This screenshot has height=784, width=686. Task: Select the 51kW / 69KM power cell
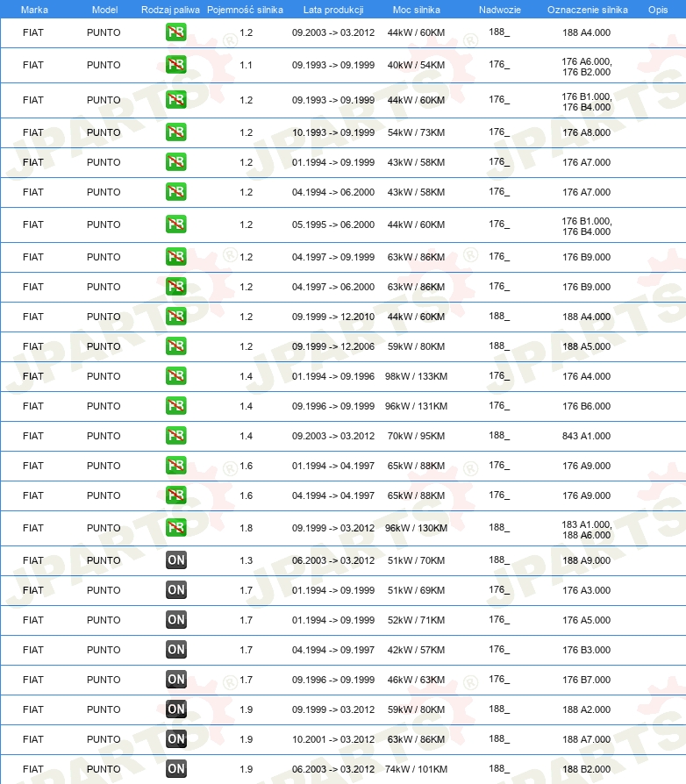pos(416,590)
